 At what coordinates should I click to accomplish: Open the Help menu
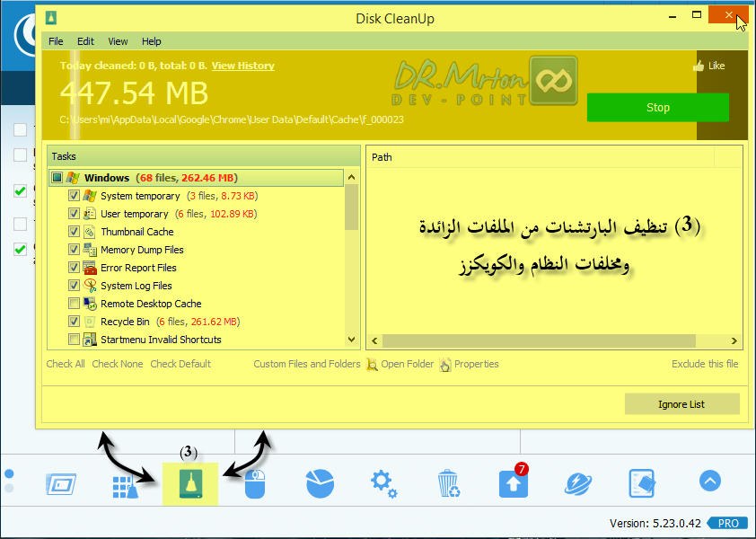pos(152,41)
